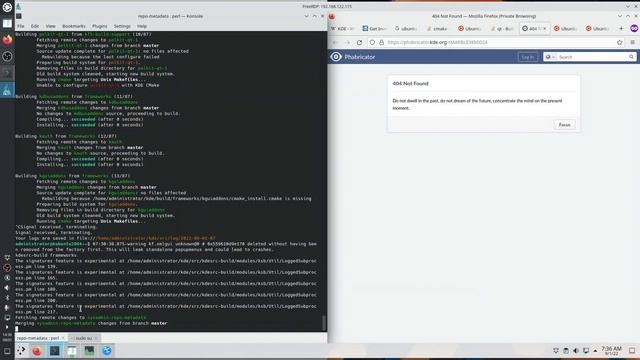Click the Phabricator Log In button
This screenshot has width=640, height=360.
[x=527, y=57]
